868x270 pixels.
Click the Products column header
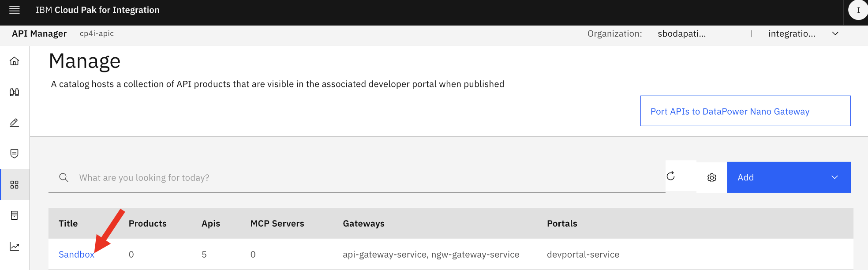point(148,224)
